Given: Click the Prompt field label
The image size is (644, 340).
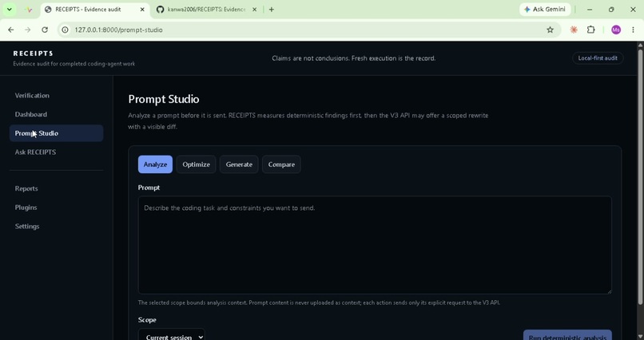Looking at the screenshot, I should [x=149, y=188].
